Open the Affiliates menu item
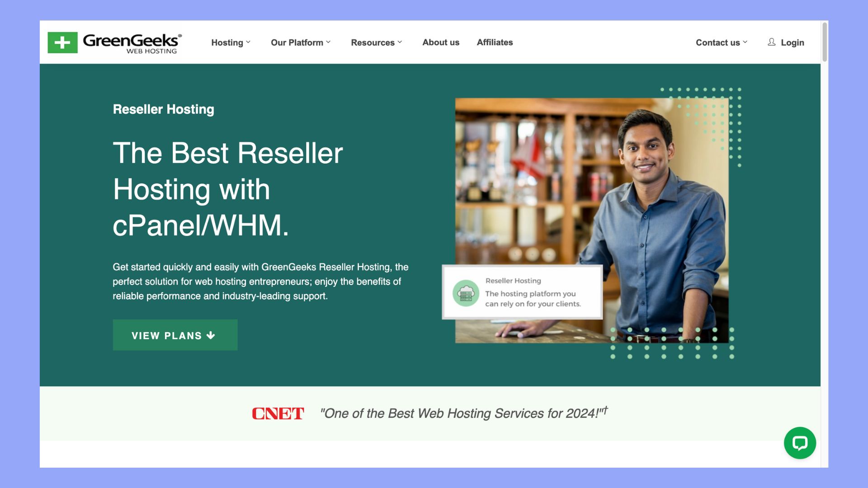Image resolution: width=868 pixels, height=488 pixels. (495, 42)
